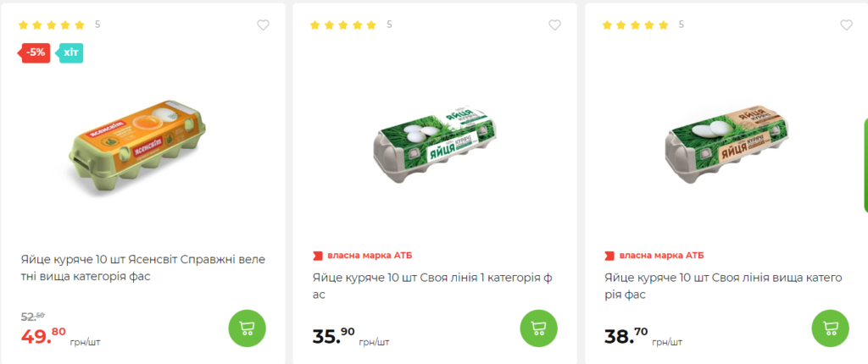The height and width of the screenshot is (364, 868).
Task: Add Ясенсвіт eggs to cart
Action: tap(247, 328)
